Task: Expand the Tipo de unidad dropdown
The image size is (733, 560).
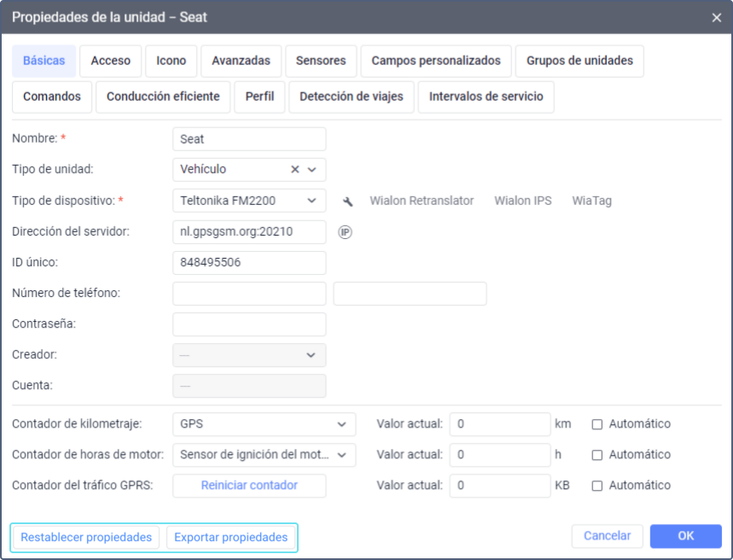Action: (311, 170)
